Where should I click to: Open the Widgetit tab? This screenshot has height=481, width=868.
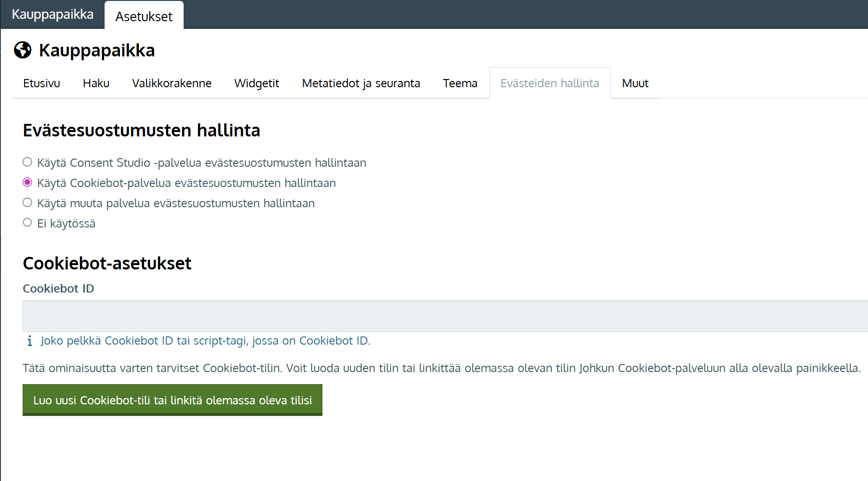pos(256,83)
